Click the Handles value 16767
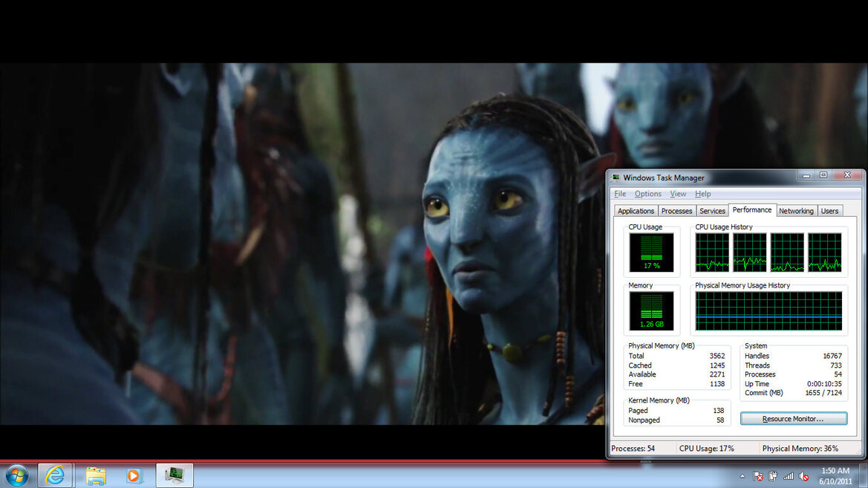Image resolution: width=868 pixels, height=488 pixels. click(832, 357)
